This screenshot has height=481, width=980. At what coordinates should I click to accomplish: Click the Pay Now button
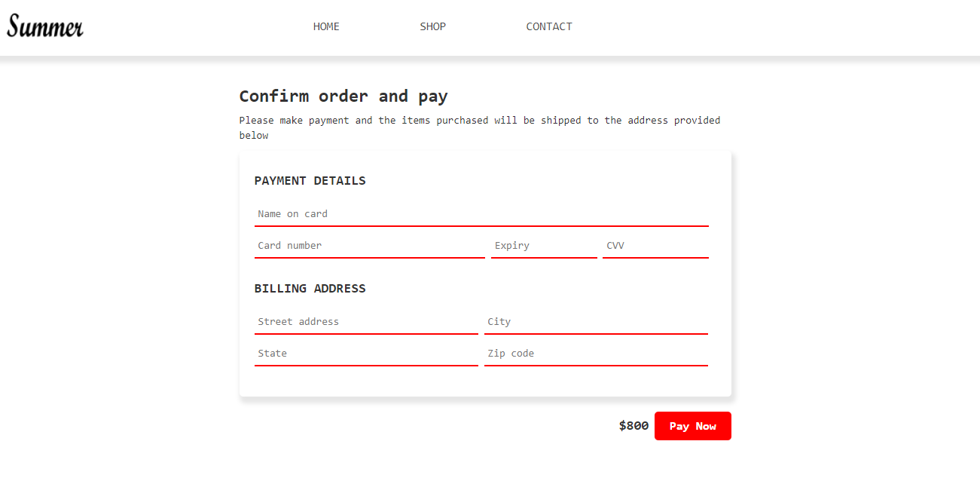point(692,426)
